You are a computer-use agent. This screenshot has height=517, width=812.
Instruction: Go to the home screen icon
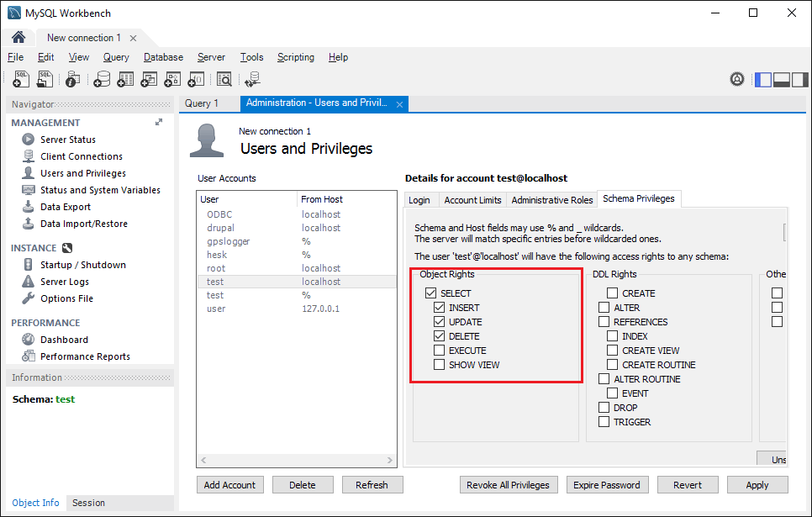coord(18,37)
